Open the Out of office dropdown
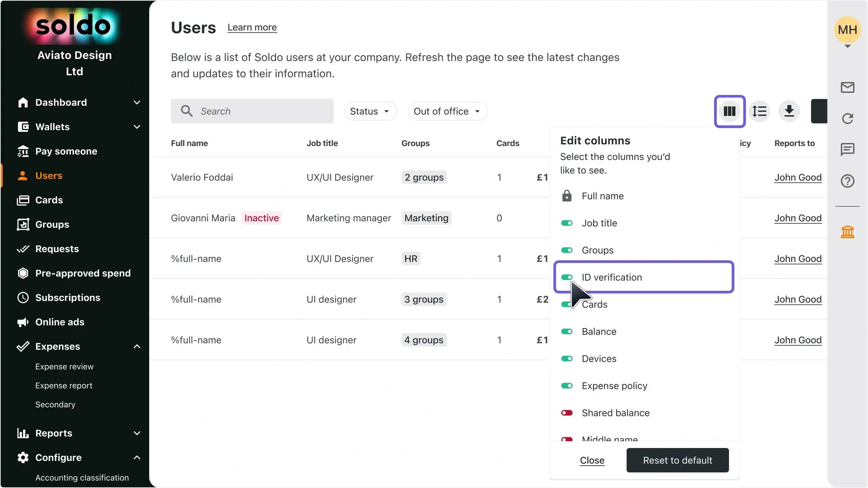 pyautogui.click(x=448, y=111)
